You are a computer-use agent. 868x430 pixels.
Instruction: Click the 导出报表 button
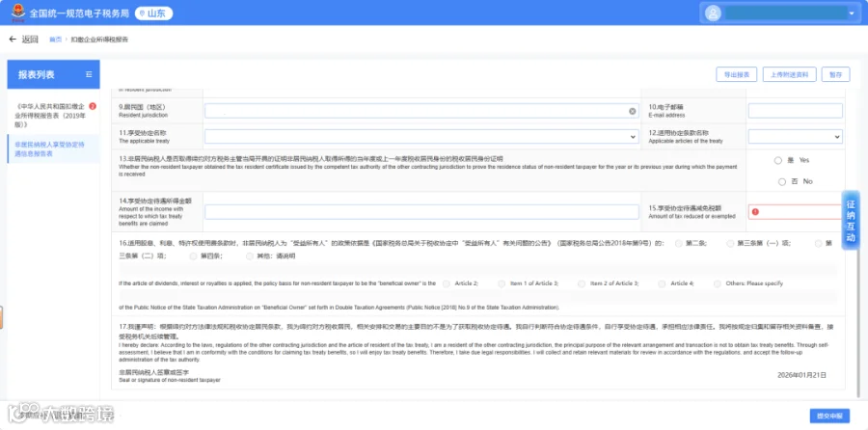click(736, 74)
